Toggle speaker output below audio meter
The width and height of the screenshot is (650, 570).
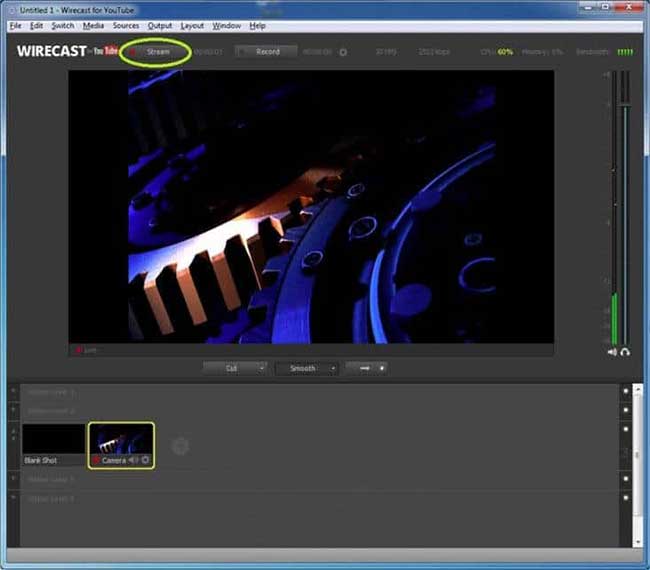[611, 352]
